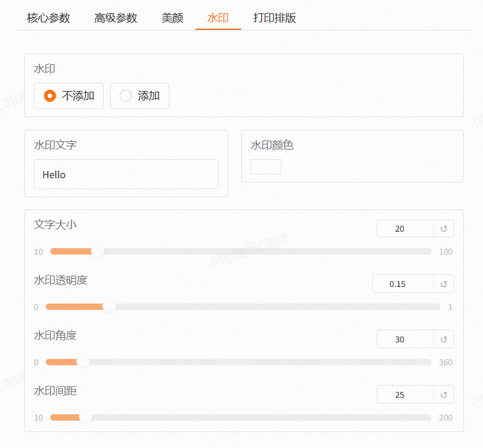483x448 pixels.
Task: Reset the 文字大小 value icon
Action: pyautogui.click(x=444, y=228)
